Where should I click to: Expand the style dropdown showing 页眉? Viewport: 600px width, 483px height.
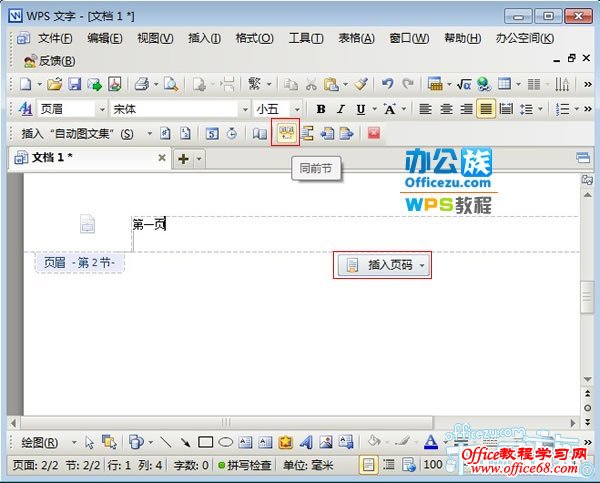[102, 109]
